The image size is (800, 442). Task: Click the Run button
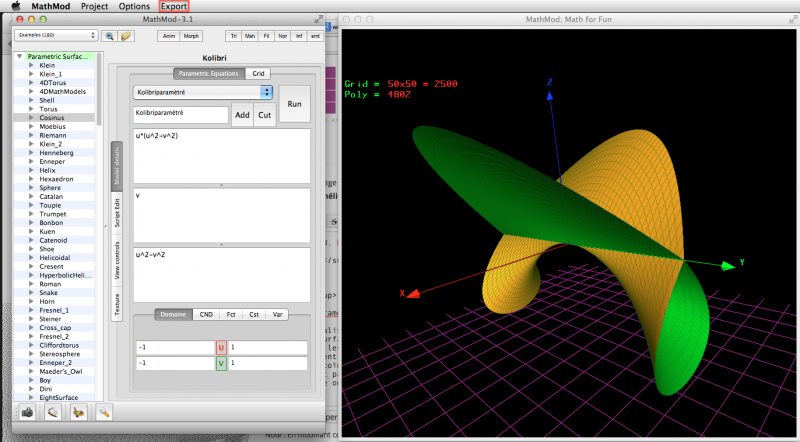click(294, 104)
